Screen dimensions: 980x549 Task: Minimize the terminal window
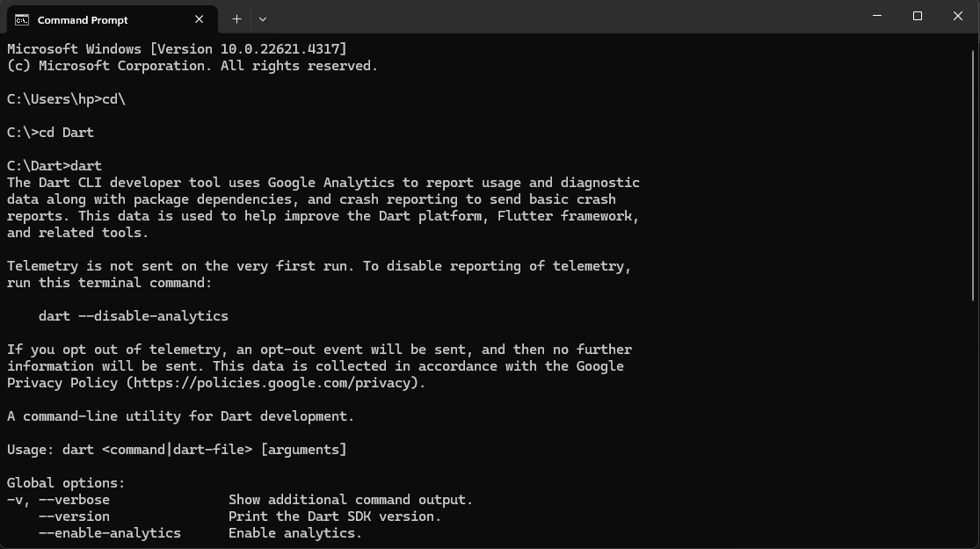877,16
